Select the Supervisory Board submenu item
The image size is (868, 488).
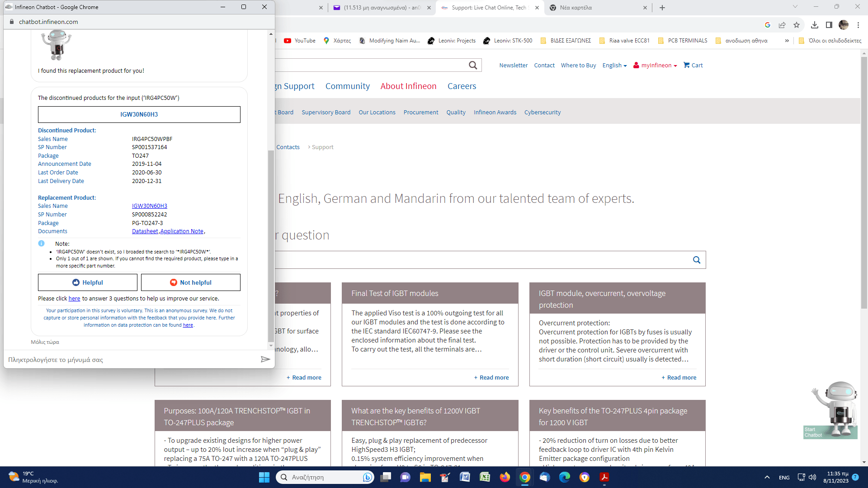point(326,113)
